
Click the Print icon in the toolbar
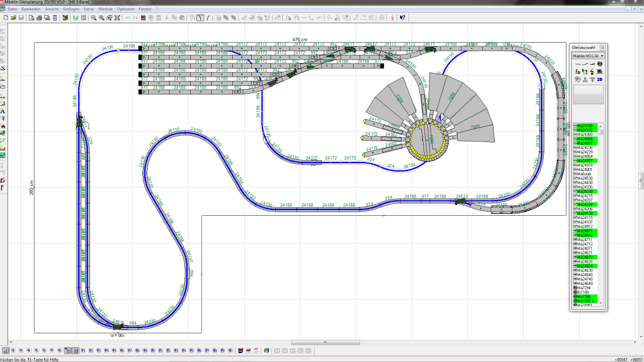click(x=39, y=18)
